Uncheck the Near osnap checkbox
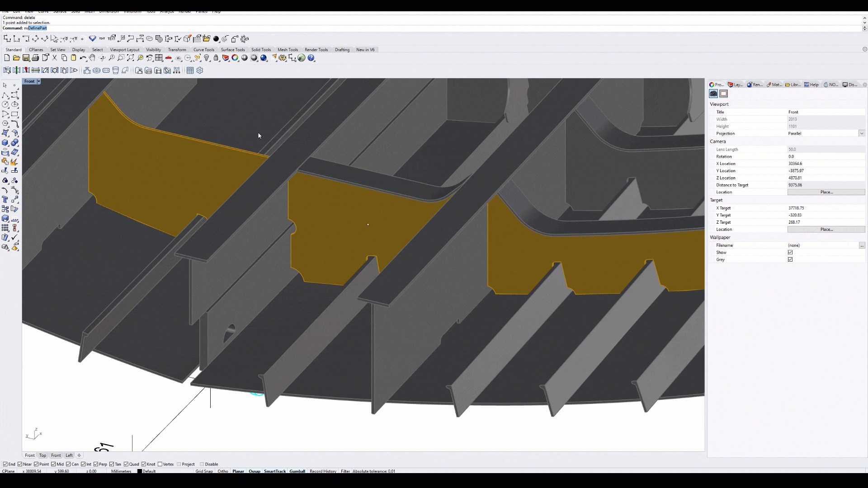 tap(20, 464)
